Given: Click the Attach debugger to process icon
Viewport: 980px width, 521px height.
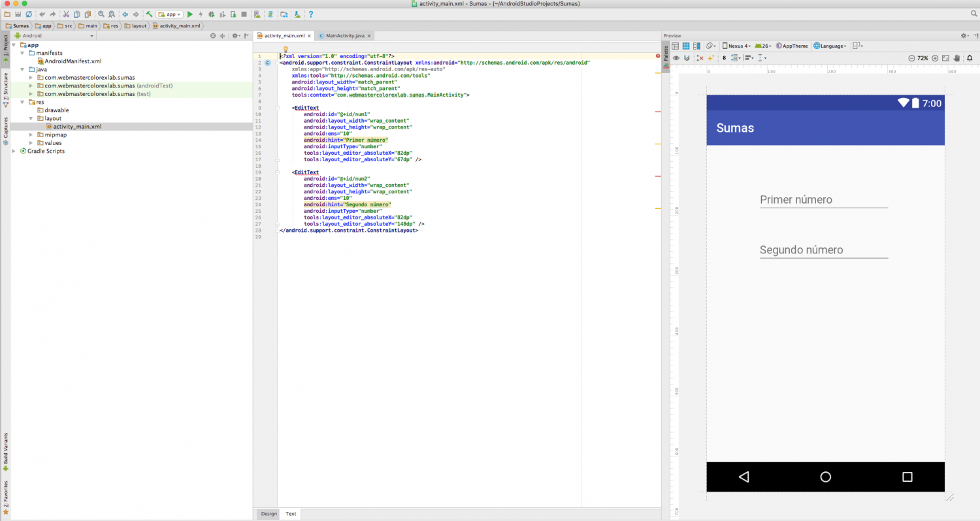Looking at the screenshot, I should [x=233, y=14].
